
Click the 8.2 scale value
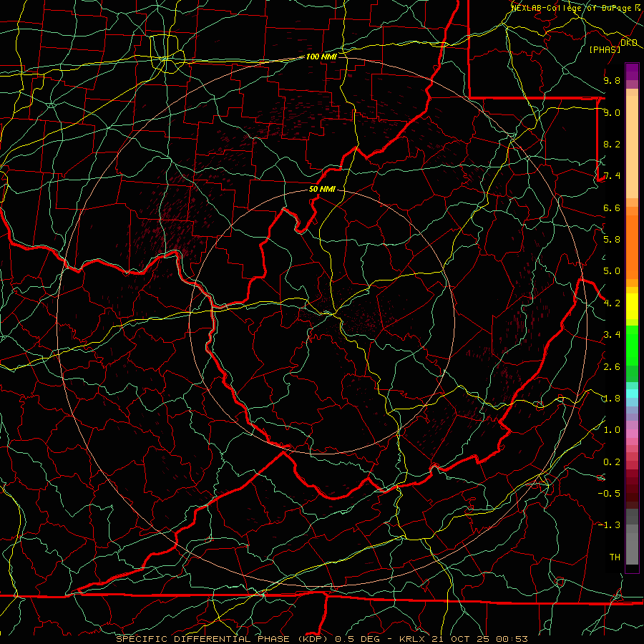click(x=612, y=144)
